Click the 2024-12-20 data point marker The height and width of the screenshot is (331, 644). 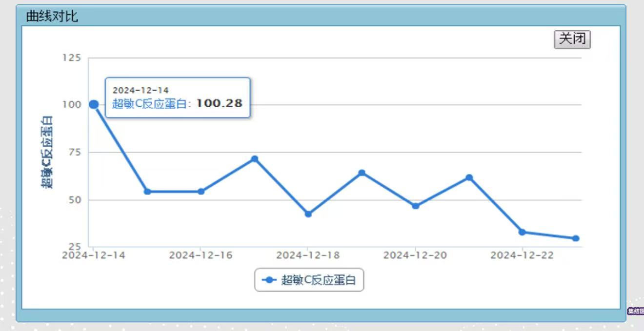click(416, 206)
